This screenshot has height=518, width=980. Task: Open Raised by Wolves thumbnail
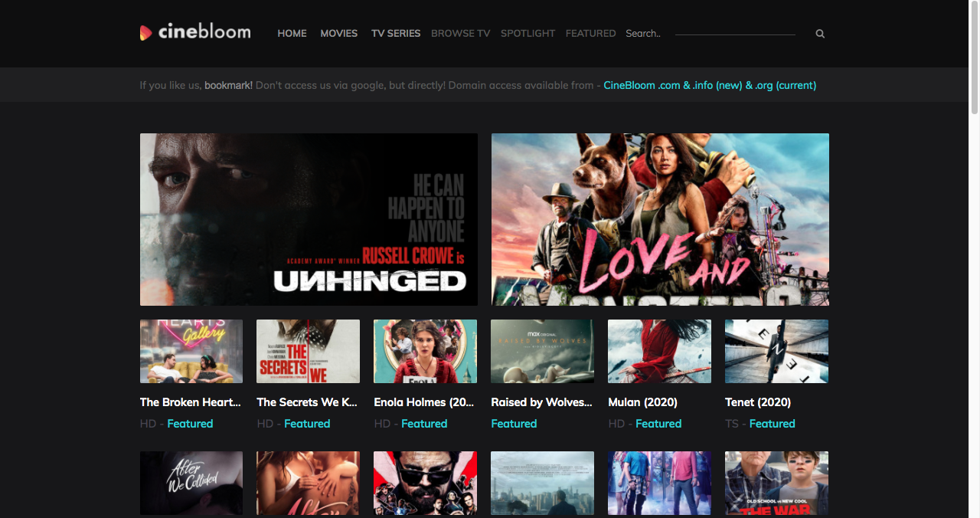[542, 351]
